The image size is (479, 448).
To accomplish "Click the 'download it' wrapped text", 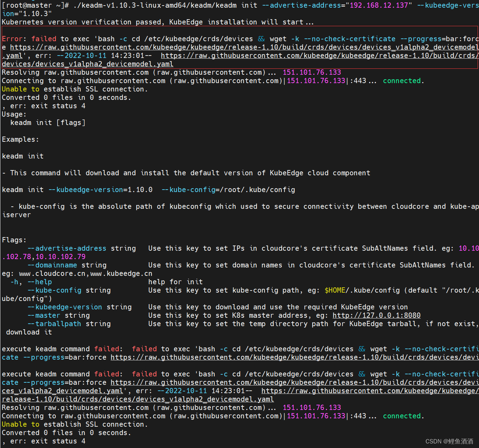I will tap(29, 332).
